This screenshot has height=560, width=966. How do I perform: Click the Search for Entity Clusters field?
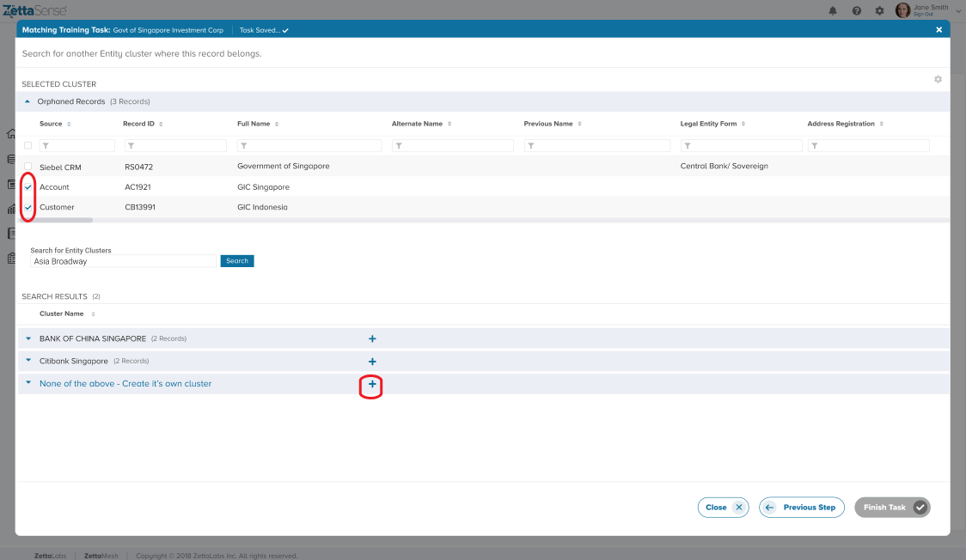[x=123, y=261]
